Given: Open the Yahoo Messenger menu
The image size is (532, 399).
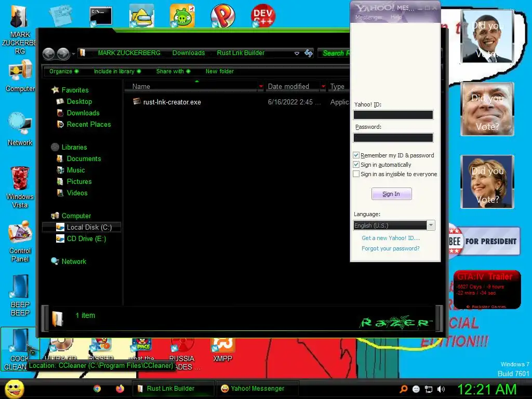Looking at the screenshot, I should (368, 17).
